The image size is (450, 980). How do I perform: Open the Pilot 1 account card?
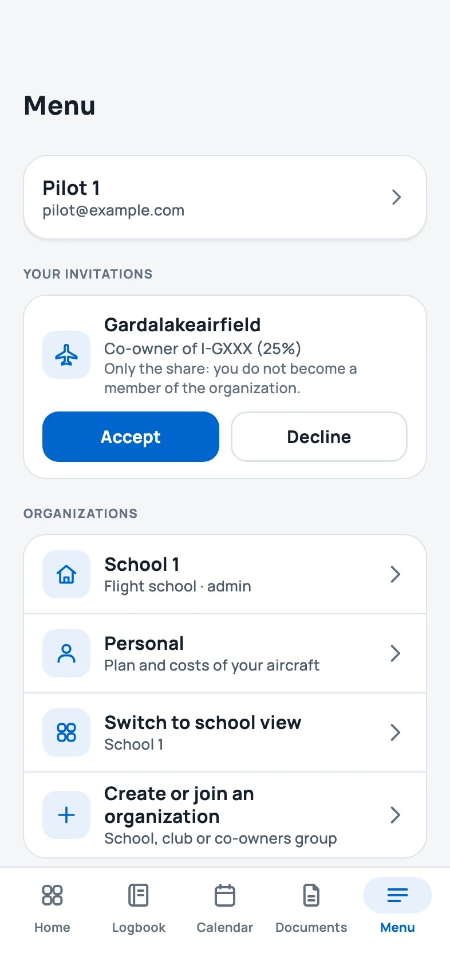[225, 197]
